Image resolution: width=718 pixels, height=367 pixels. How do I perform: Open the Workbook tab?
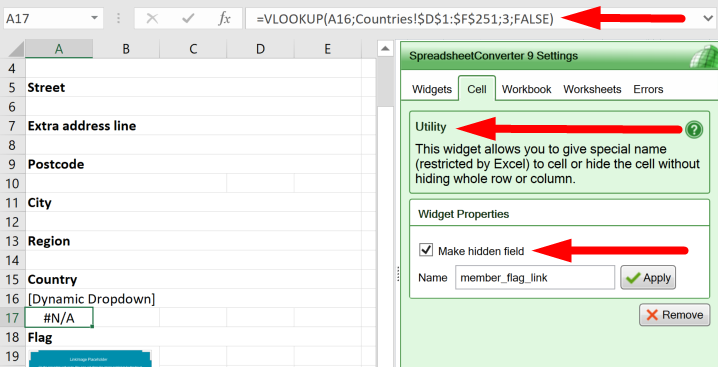click(526, 89)
